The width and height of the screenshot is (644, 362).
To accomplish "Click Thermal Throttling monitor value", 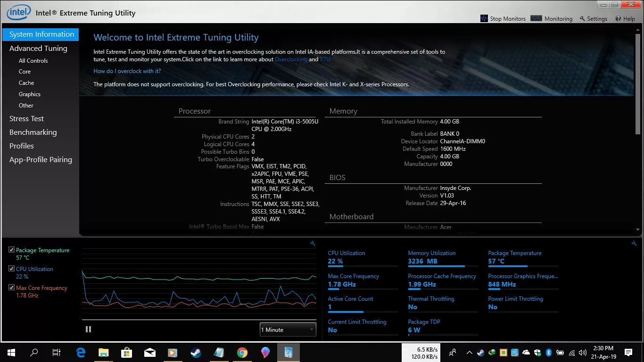I will pos(413,307).
